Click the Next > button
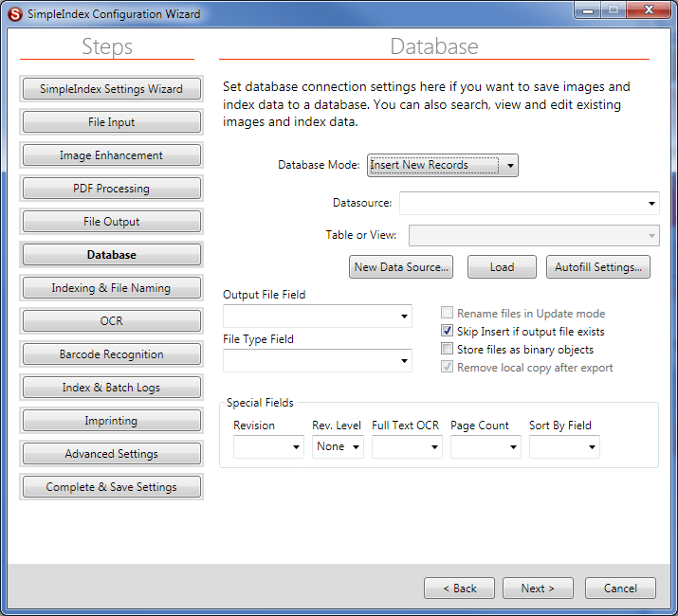This screenshot has width=678, height=616. 538,588
